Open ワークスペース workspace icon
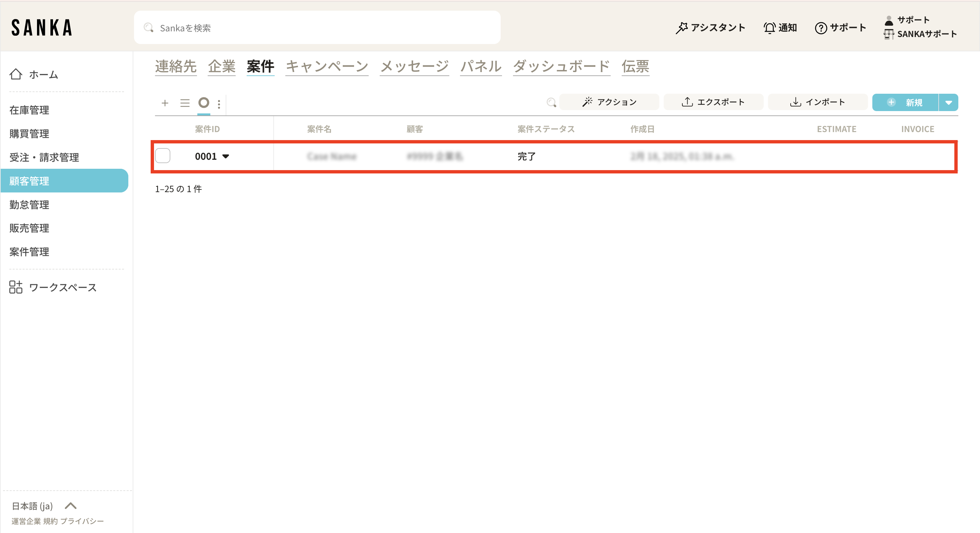This screenshot has width=980, height=533. click(x=16, y=287)
